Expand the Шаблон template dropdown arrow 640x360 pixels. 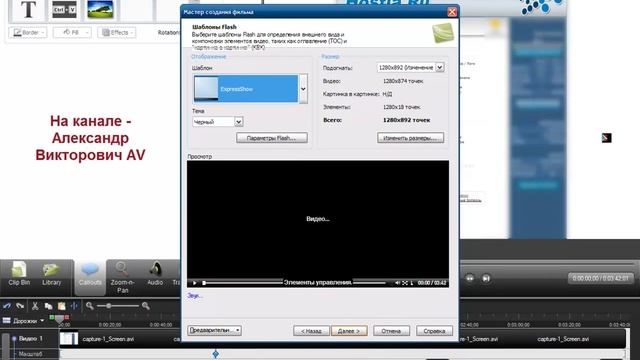303,89
